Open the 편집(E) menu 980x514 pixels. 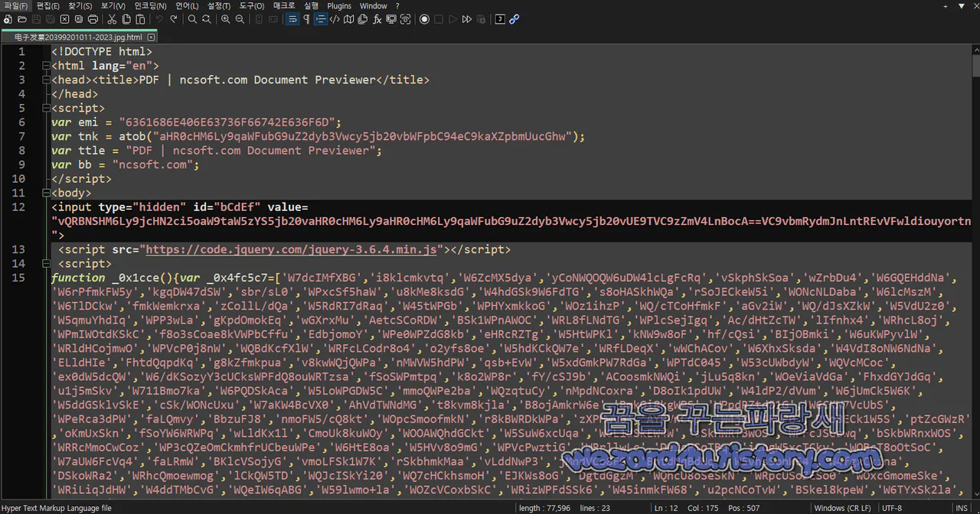(x=47, y=6)
